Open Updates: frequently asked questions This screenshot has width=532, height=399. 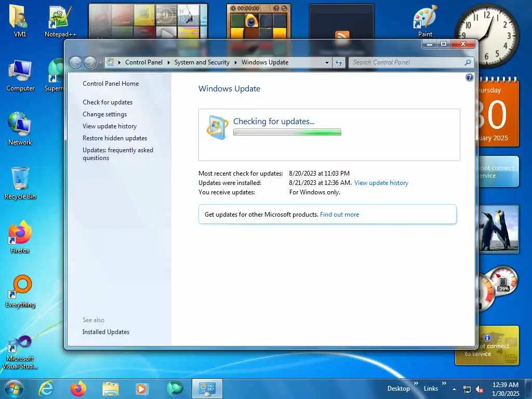click(118, 154)
